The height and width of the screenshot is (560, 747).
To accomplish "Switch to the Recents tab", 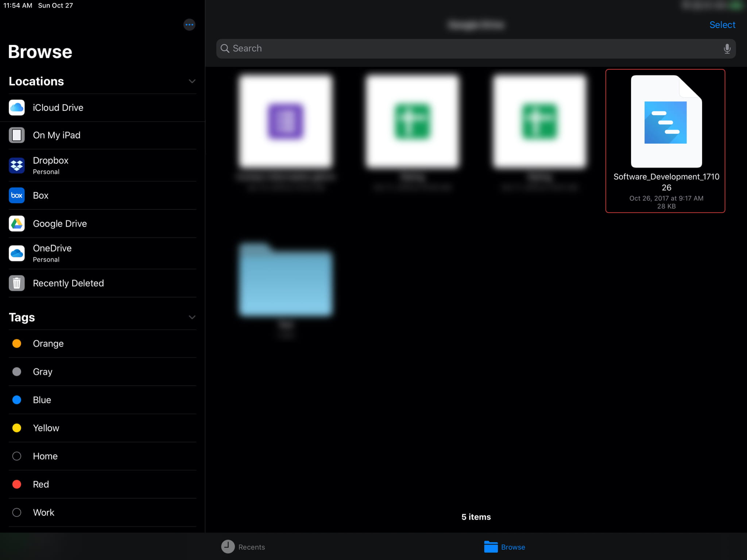I will coord(243,547).
